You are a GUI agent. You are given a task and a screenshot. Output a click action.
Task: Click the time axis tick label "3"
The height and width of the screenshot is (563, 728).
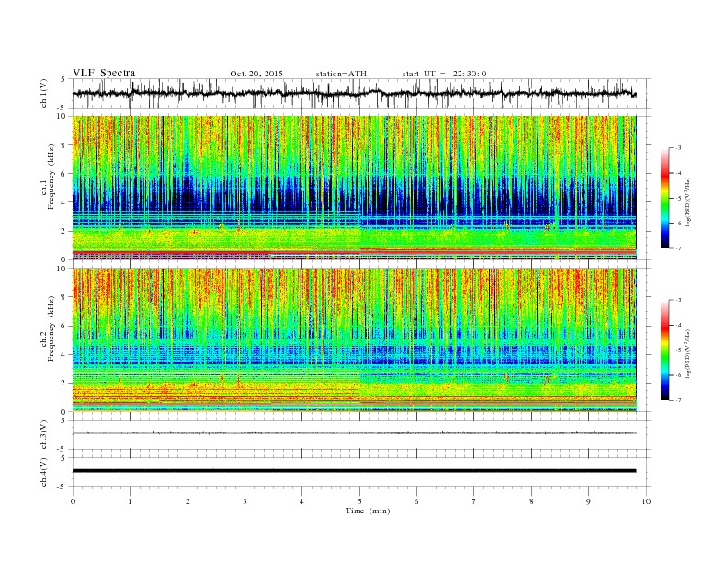pos(245,501)
